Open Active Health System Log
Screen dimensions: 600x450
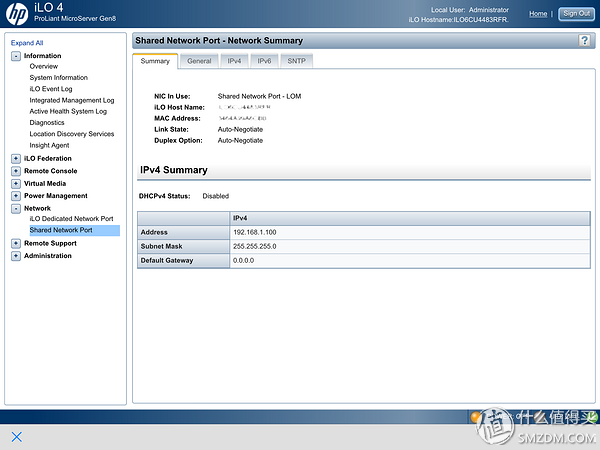tap(68, 111)
